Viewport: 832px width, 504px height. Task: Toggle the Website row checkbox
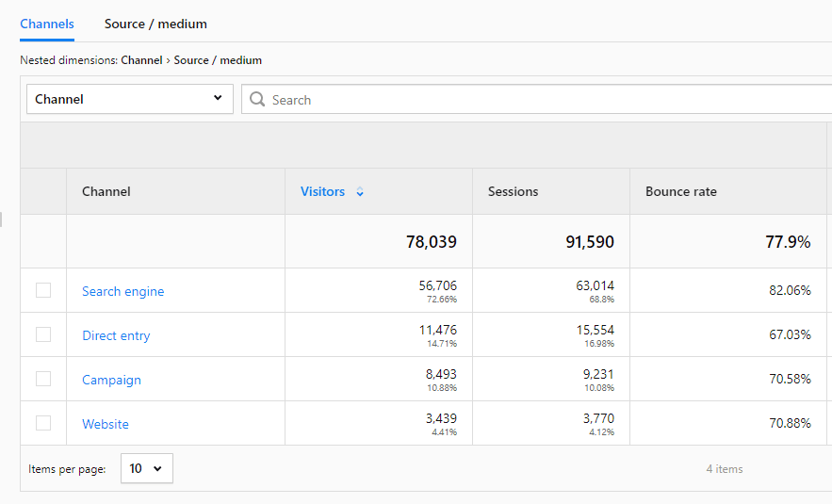pos(43,423)
